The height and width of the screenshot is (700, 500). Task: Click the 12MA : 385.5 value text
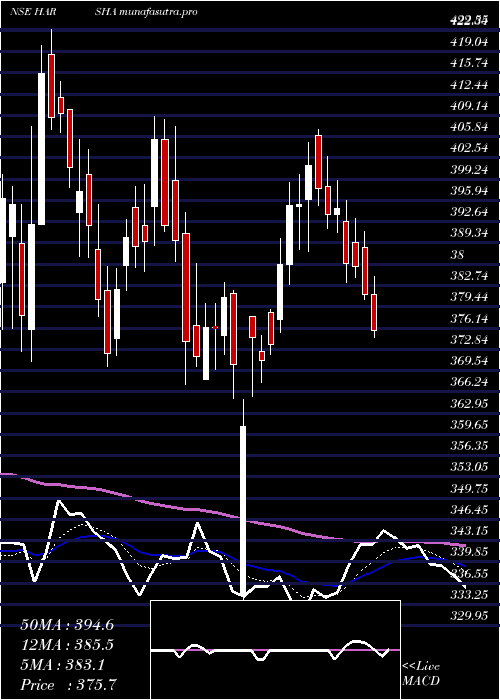tap(67, 645)
